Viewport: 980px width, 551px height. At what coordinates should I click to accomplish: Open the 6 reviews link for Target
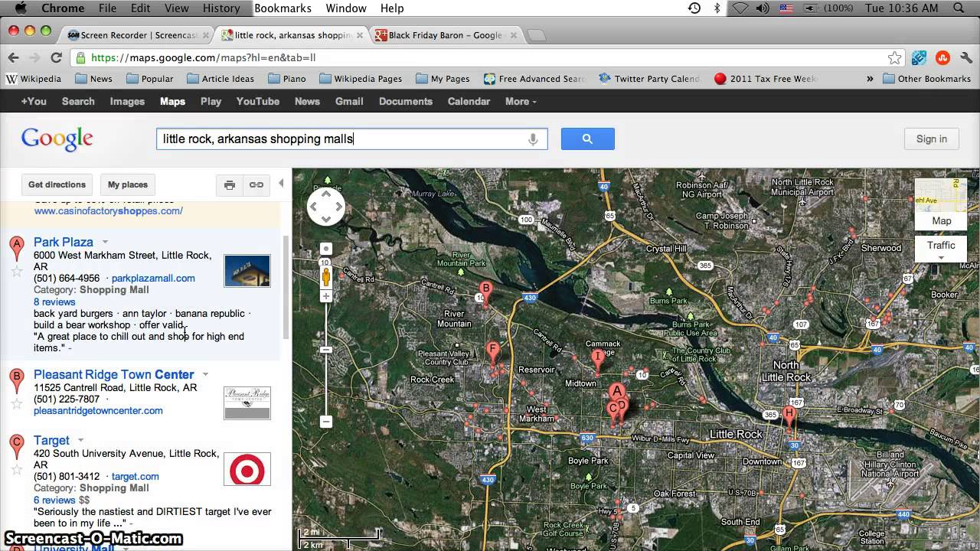pyautogui.click(x=54, y=500)
